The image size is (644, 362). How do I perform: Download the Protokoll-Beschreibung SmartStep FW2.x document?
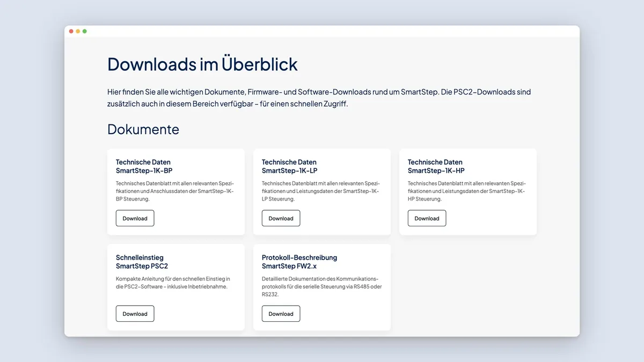pos(281,314)
